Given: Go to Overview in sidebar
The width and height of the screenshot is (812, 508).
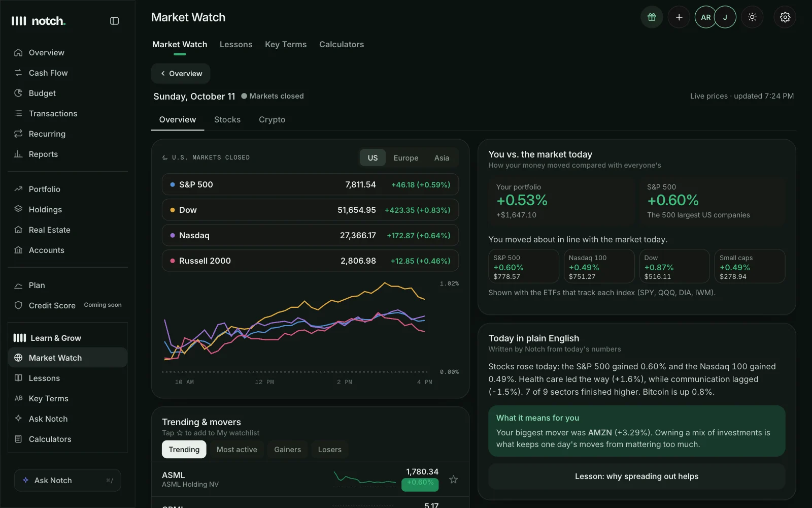Looking at the screenshot, I should (x=67, y=52).
